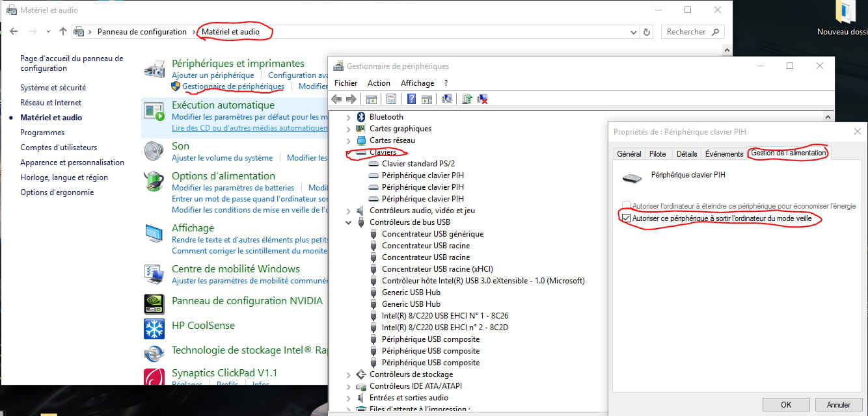Click the NVIDIA control panel icon
This screenshot has height=416, width=868.
(154, 302)
